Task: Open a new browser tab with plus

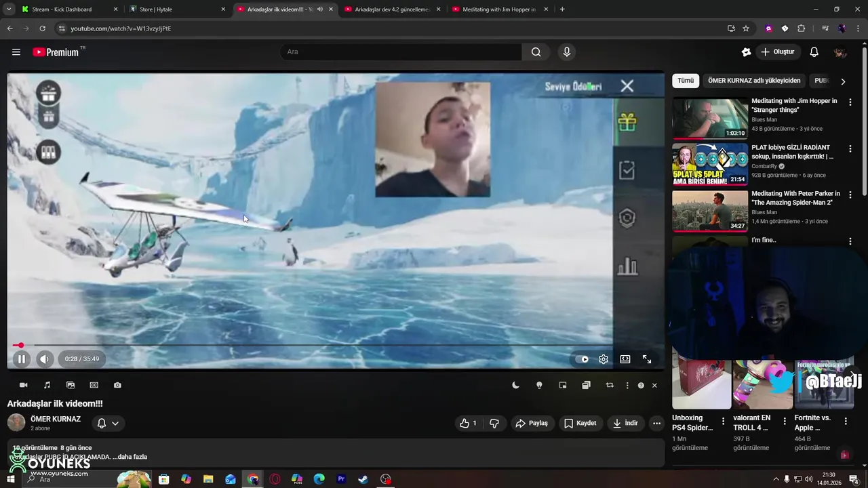Action: [562, 9]
